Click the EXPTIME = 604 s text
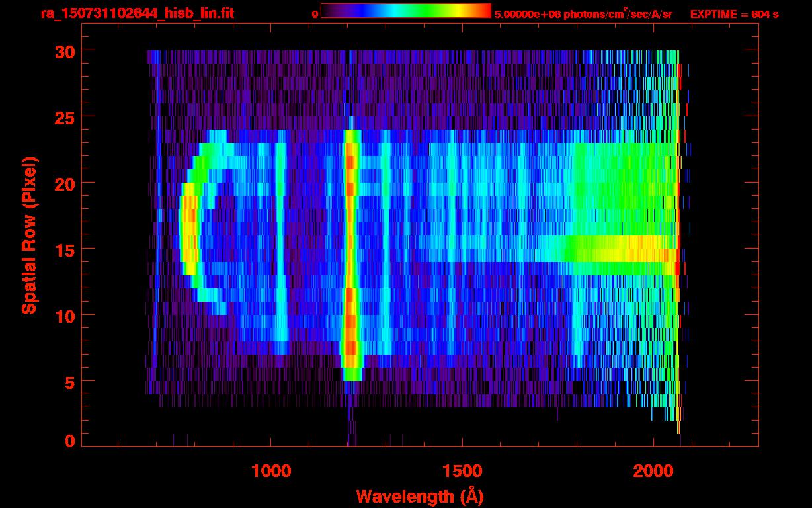 [x=734, y=14]
